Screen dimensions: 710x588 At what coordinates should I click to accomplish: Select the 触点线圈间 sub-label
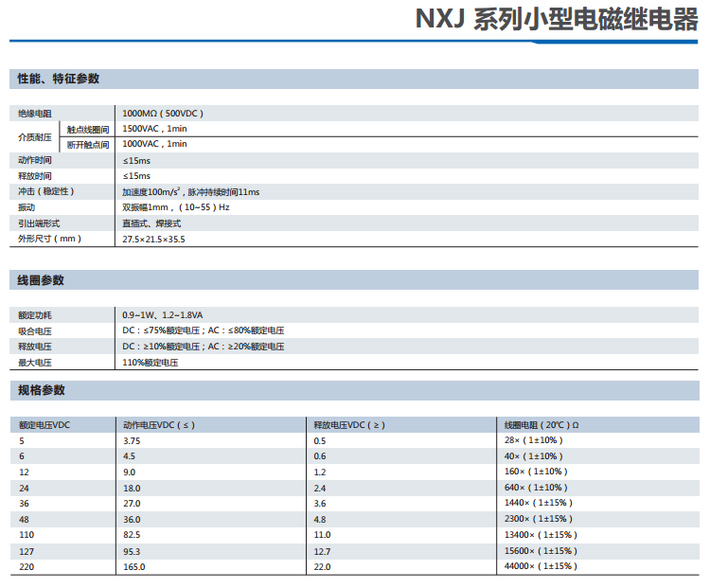[x=88, y=130]
